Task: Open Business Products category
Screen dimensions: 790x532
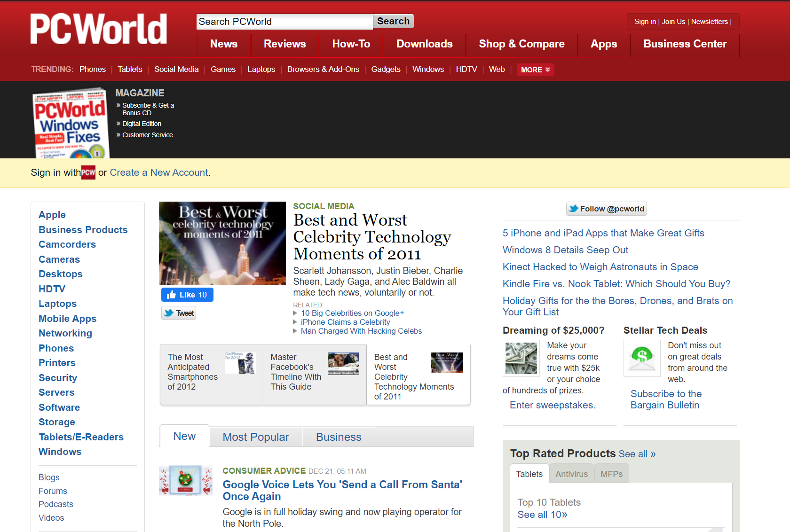Action: [83, 230]
